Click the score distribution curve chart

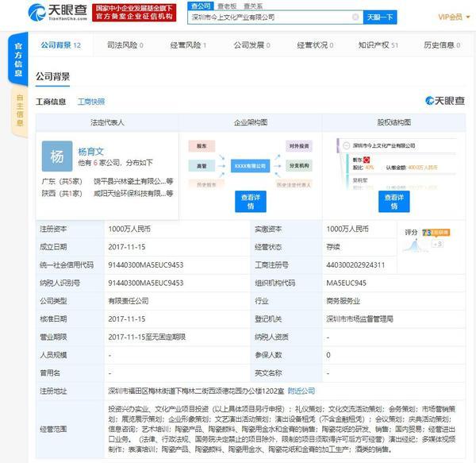415,245
